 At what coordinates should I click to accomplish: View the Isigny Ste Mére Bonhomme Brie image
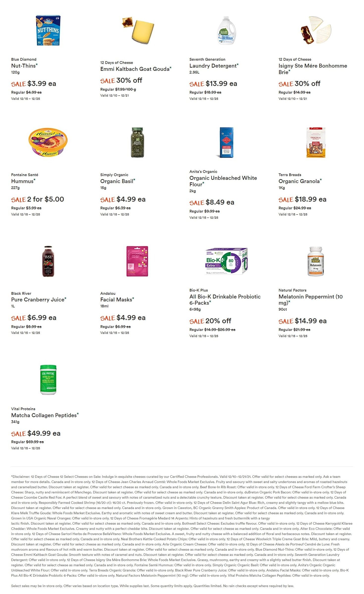(316, 30)
